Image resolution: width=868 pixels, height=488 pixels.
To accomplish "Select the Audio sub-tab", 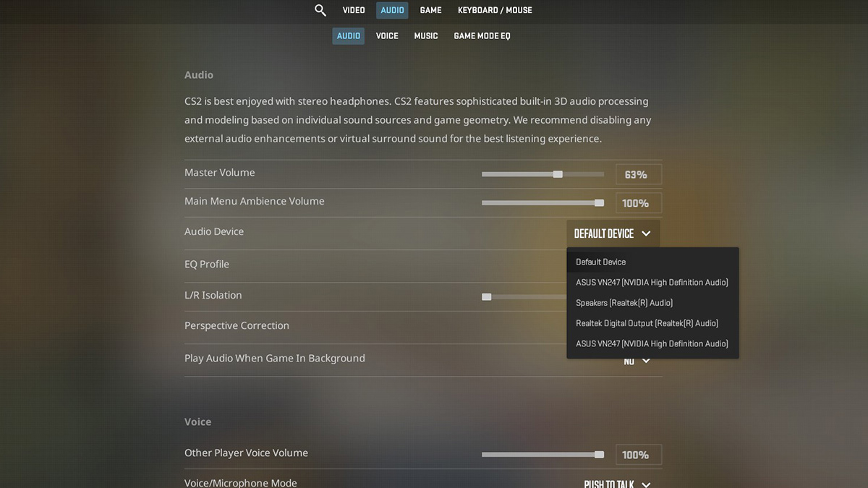I will [348, 36].
